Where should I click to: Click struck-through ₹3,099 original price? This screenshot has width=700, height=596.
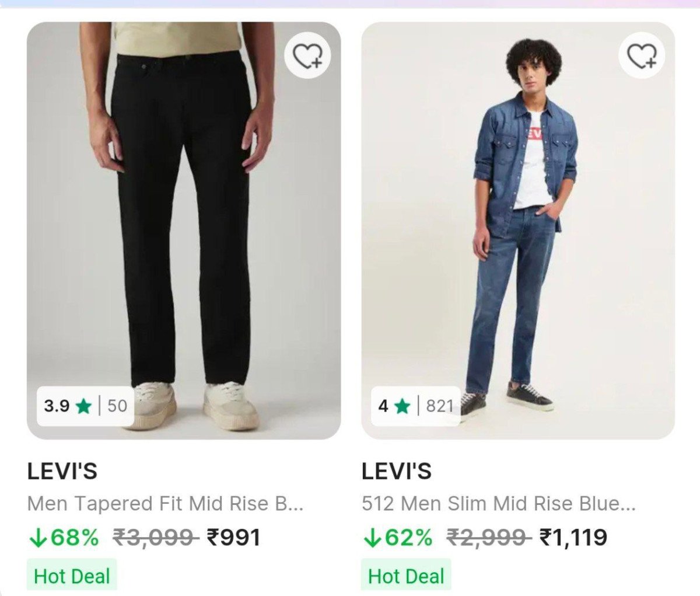pos(156,538)
